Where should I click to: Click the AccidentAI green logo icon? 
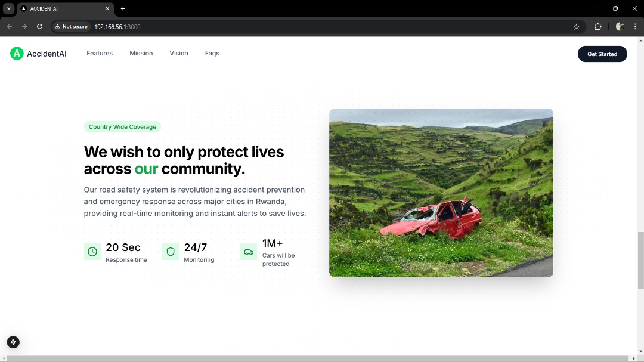(17, 54)
